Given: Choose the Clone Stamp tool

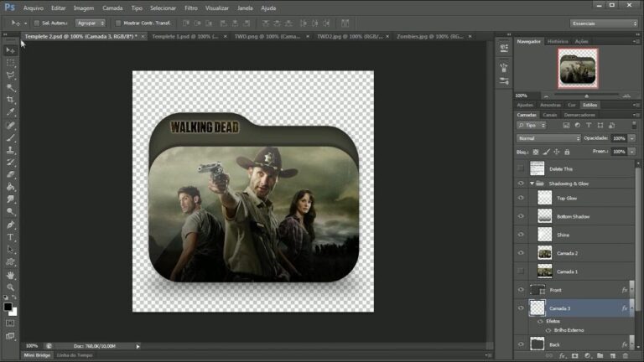Looking at the screenshot, I should pos(10,150).
